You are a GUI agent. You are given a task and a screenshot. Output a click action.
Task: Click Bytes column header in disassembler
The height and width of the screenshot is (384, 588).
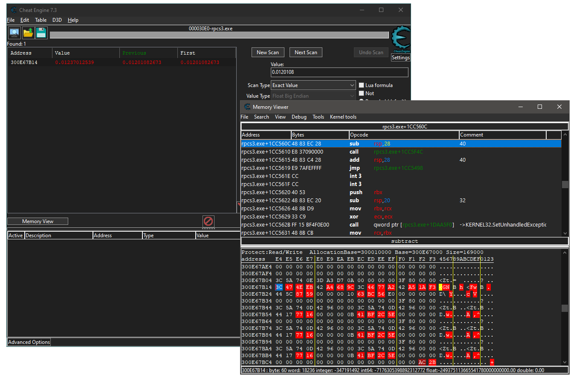(320, 135)
